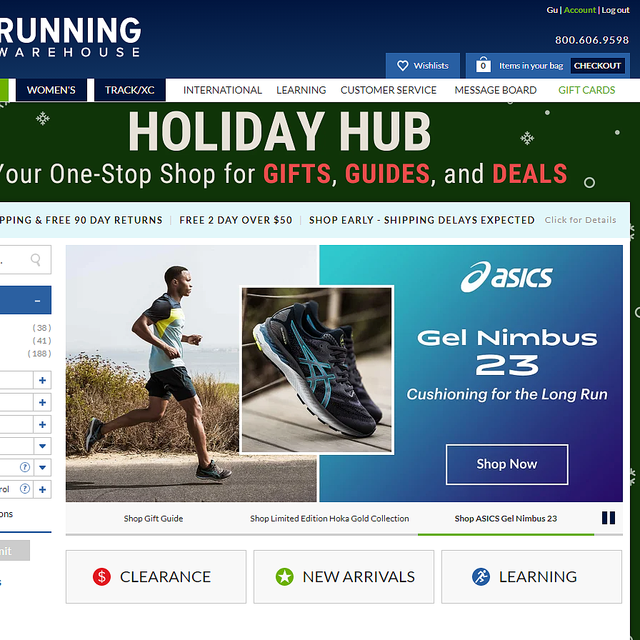Expand the topmost plus filter in sidebar
This screenshot has height=640, width=640.
click(x=42, y=380)
